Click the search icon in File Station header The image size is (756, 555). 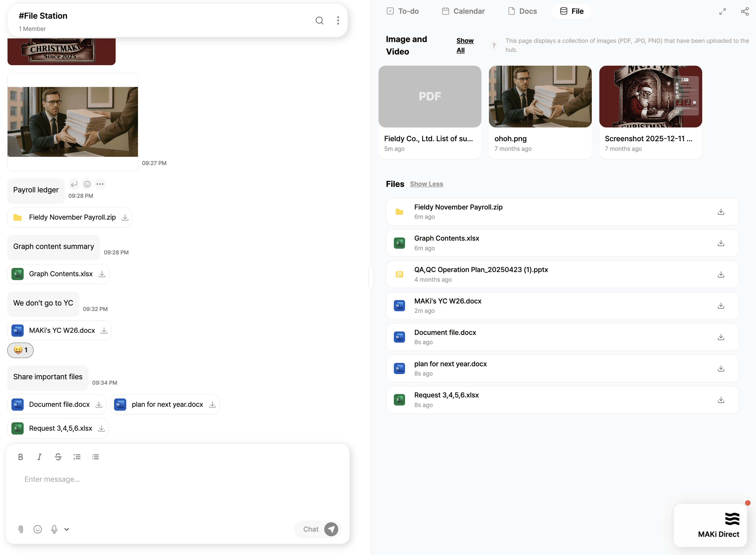[319, 21]
